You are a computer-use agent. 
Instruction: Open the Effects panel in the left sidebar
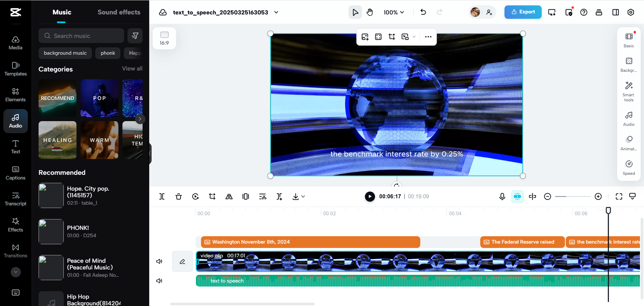coord(15,224)
